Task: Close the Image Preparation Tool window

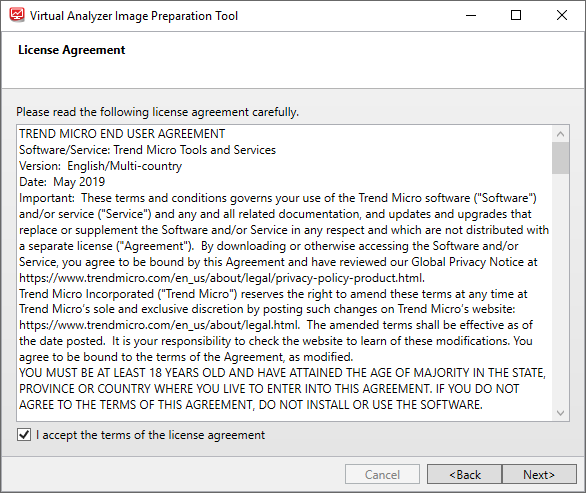Action: 562,15
